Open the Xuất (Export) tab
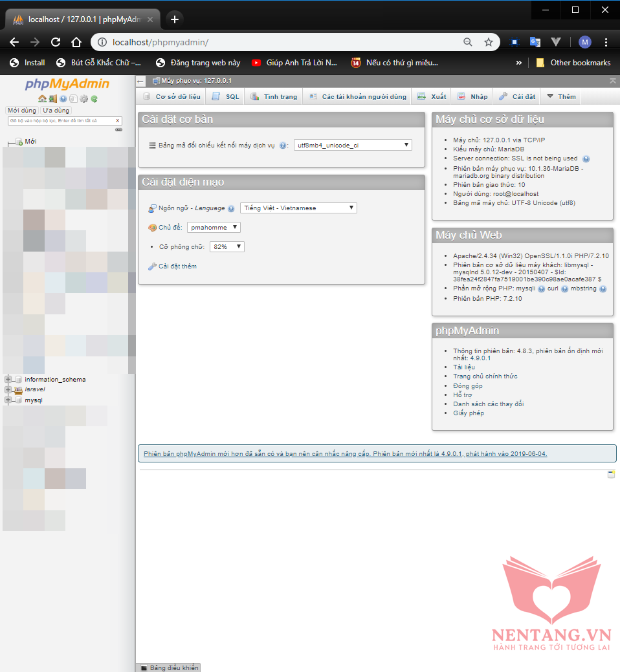The width and height of the screenshot is (620, 672). tap(432, 97)
